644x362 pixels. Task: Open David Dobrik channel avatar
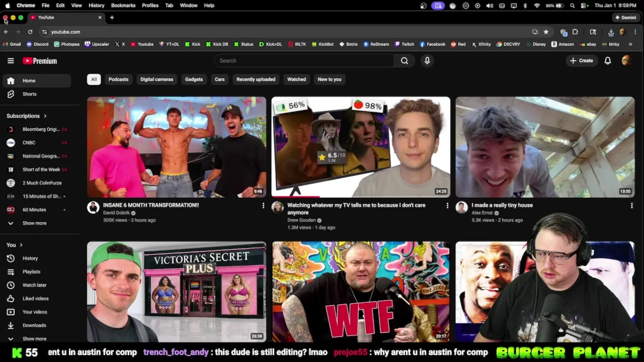[93, 208]
